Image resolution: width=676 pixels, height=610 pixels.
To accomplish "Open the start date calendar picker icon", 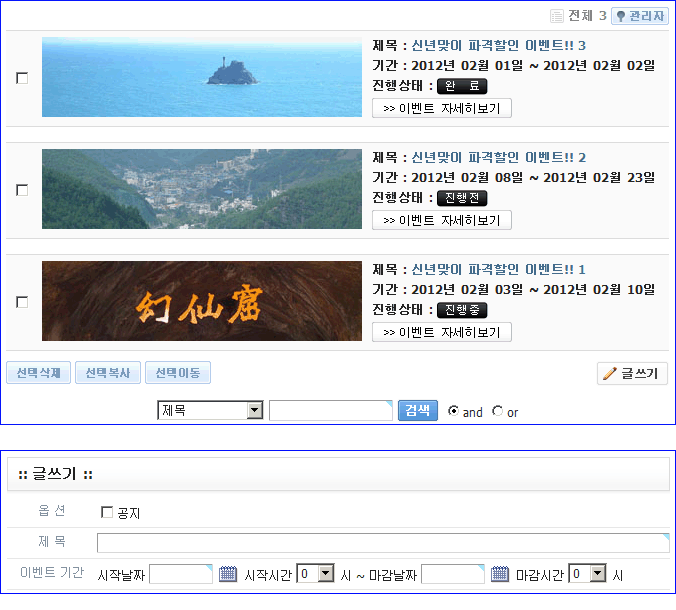I will [x=228, y=574].
